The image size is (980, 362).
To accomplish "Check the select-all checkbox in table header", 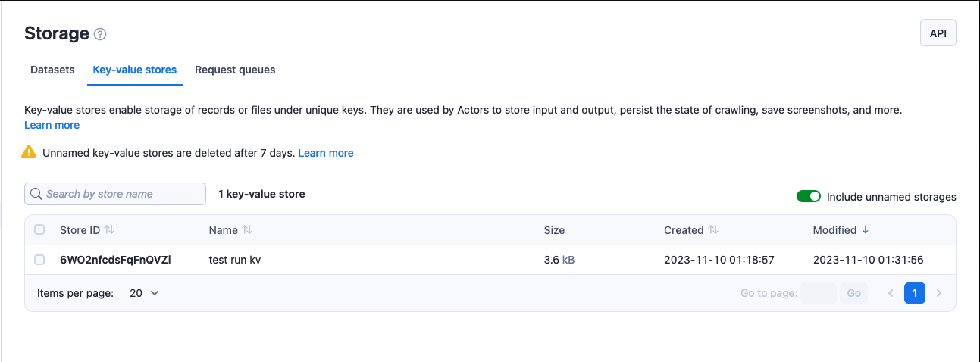I will pos(40,230).
